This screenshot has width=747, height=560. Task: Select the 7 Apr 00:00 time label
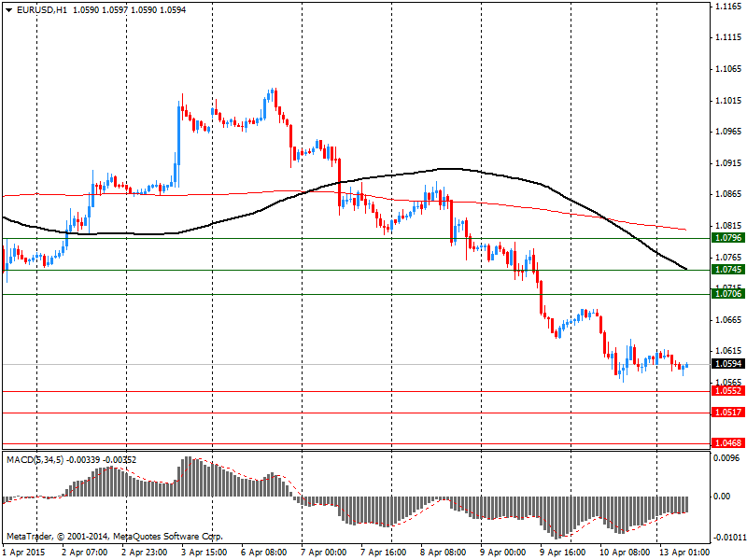tap(323, 553)
